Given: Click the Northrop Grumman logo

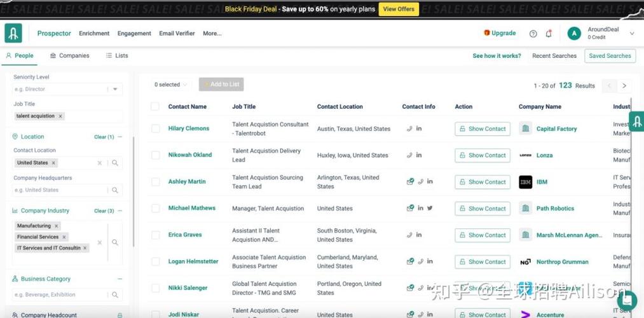Looking at the screenshot, I should click(x=525, y=261).
